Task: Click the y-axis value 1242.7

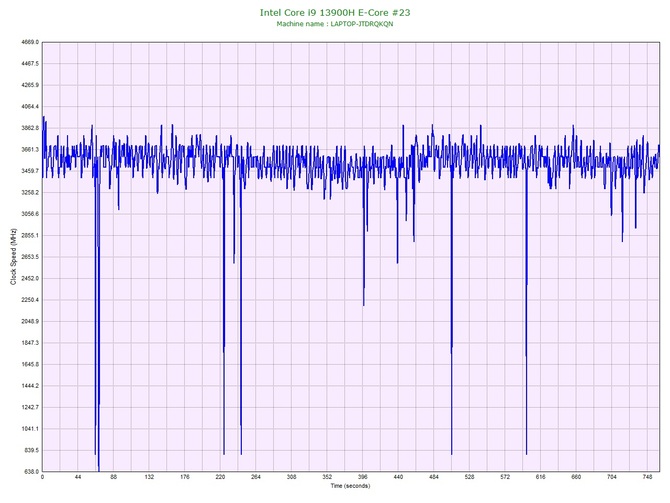Action: click(x=30, y=407)
